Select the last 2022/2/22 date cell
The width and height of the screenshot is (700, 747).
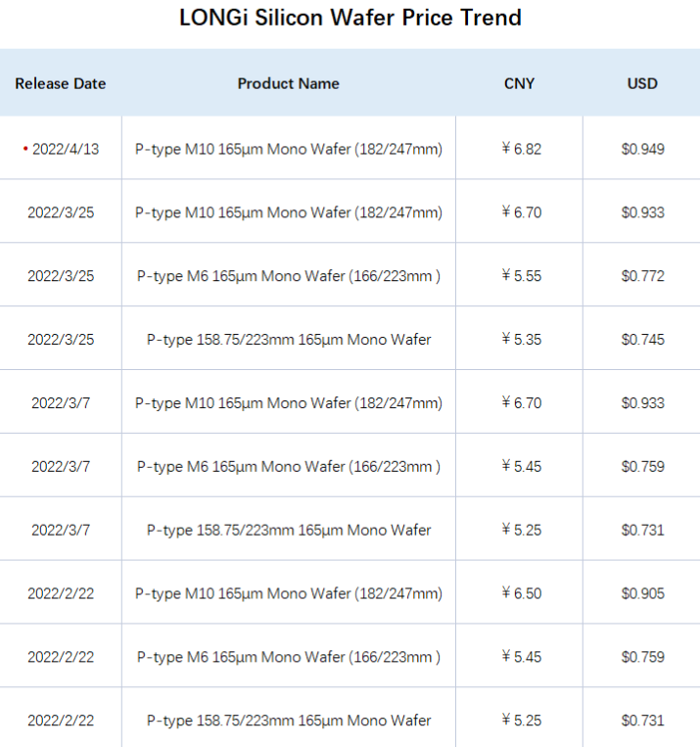pyautogui.click(x=61, y=721)
